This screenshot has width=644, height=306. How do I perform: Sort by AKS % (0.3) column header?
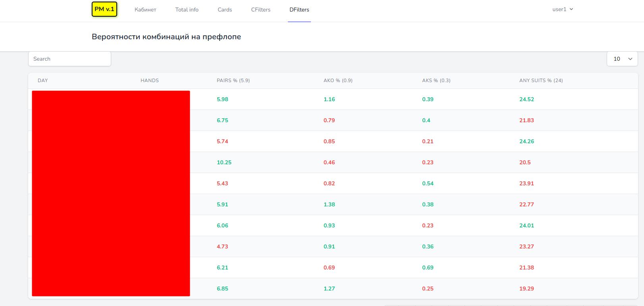click(x=436, y=81)
